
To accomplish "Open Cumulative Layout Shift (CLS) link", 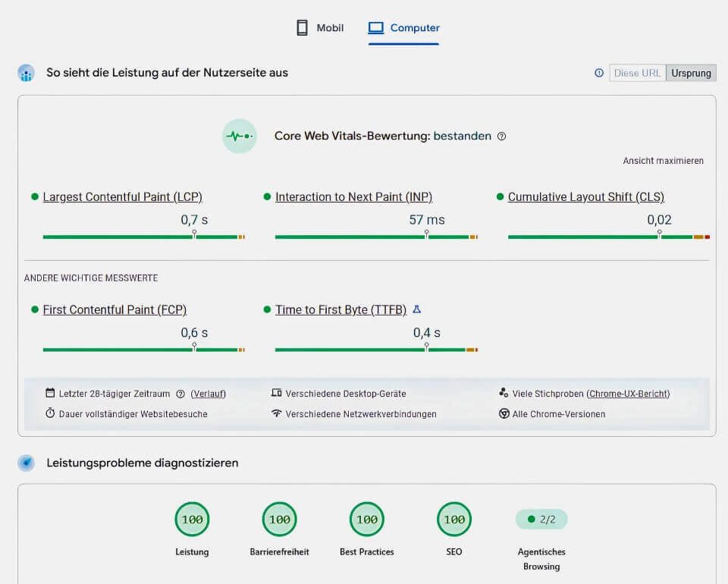I will point(586,197).
